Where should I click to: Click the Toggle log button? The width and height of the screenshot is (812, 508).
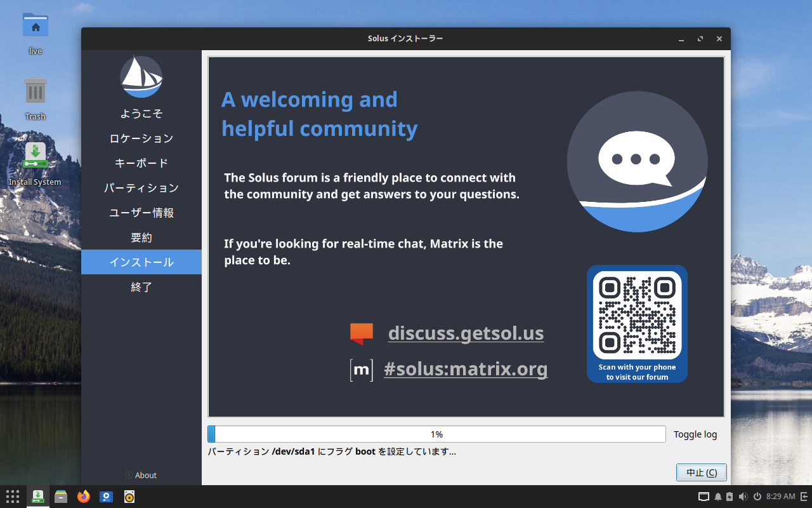click(695, 434)
